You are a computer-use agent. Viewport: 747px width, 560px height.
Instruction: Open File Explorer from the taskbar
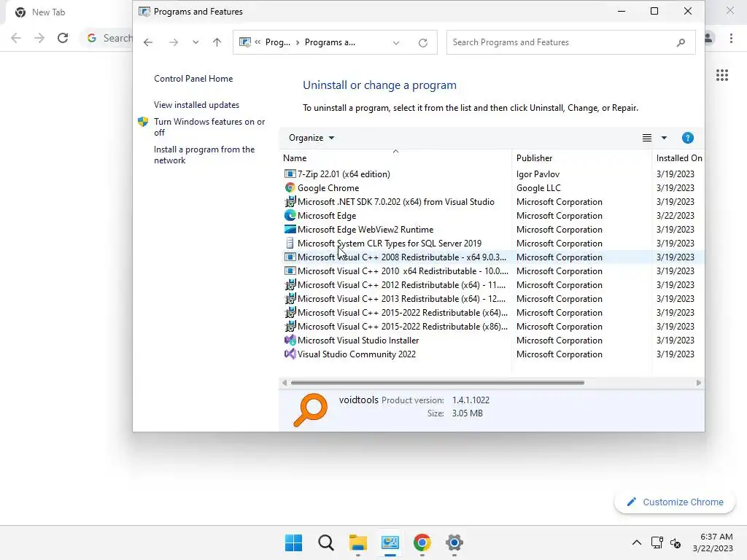pos(357,542)
